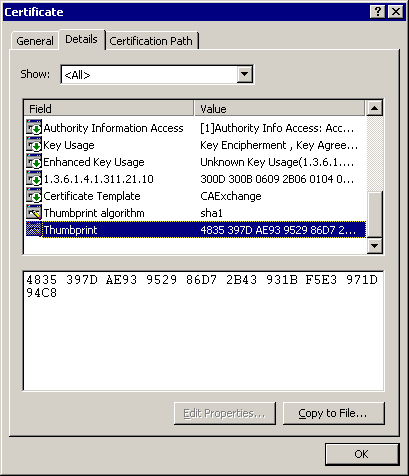Click the Thumbprint algorithm property icon
Image resolution: width=409 pixels, height=476 pixels.
34,213
